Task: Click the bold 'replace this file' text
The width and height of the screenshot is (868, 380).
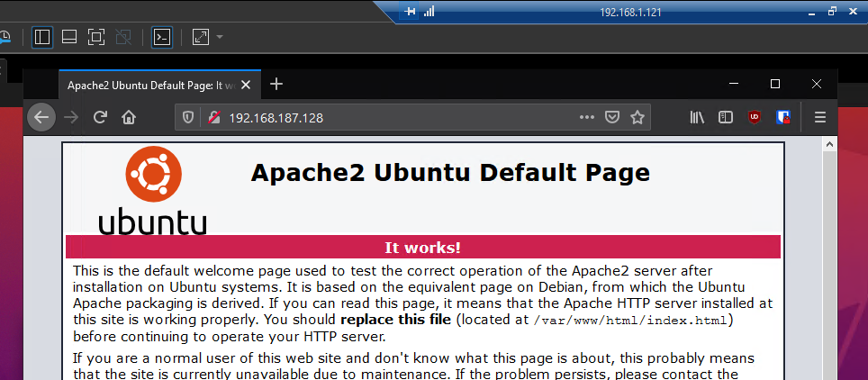Action: pyautogui.click(x=396, y=320)
